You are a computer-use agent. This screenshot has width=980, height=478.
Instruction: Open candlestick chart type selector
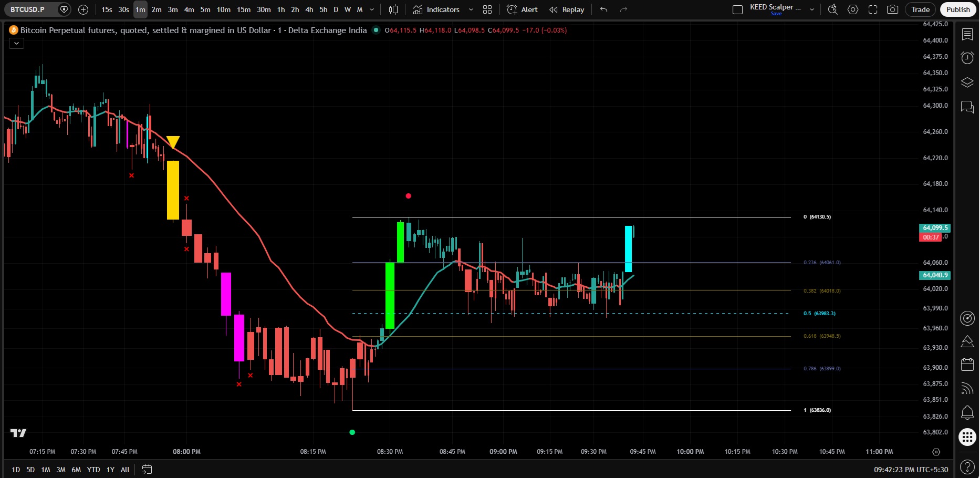(x=393, y=9)
